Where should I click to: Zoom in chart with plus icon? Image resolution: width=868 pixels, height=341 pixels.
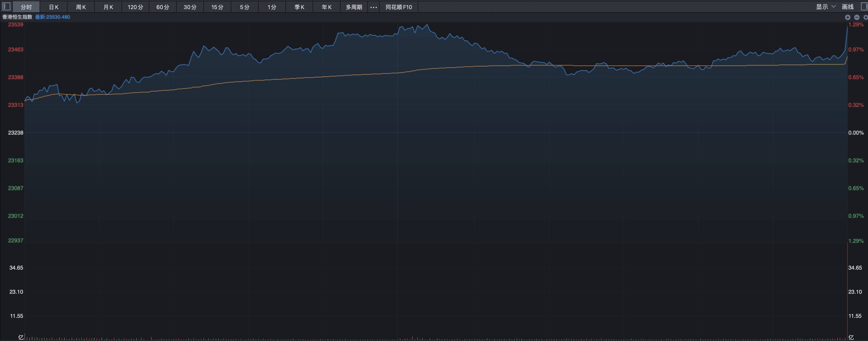(848, 17)
